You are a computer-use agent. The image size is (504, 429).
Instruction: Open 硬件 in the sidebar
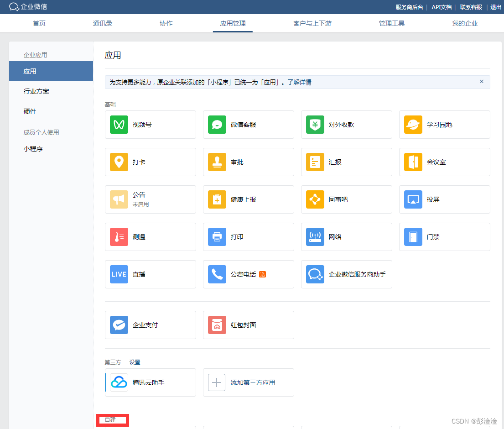click(30, 111)
